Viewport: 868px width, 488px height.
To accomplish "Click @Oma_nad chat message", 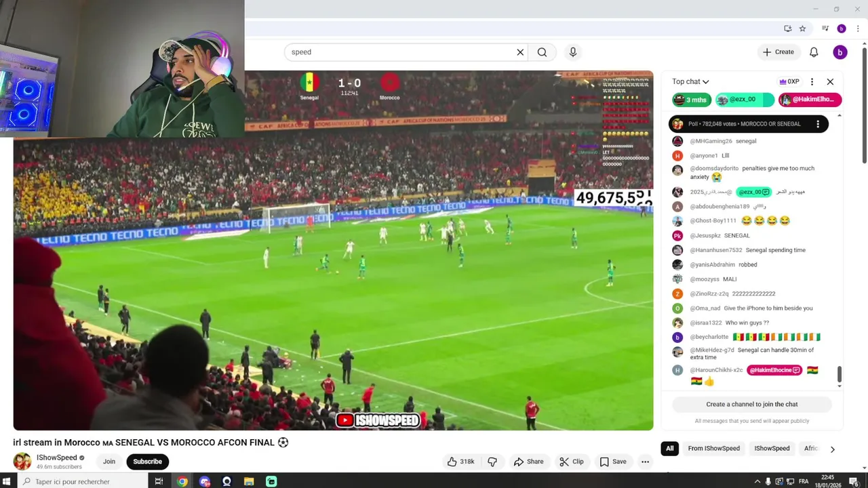I will click(x=742, y=308).
